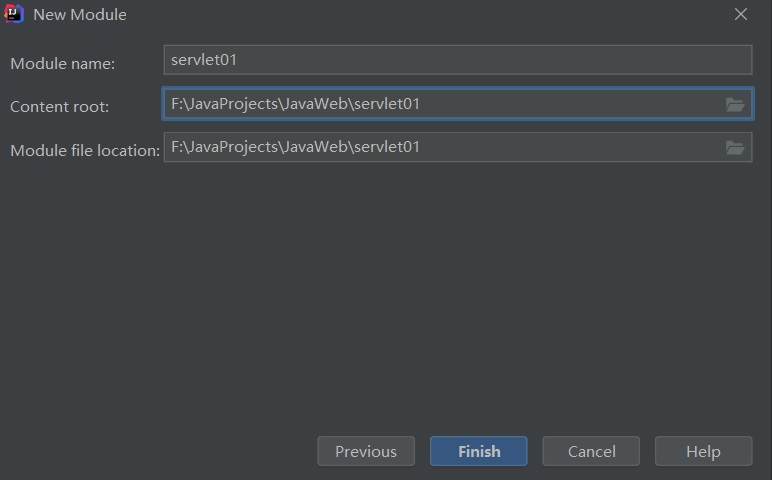Close the New Module dialog
Image resolution: width=772 pixels, height=480 pixels.
tap(741, 14)
